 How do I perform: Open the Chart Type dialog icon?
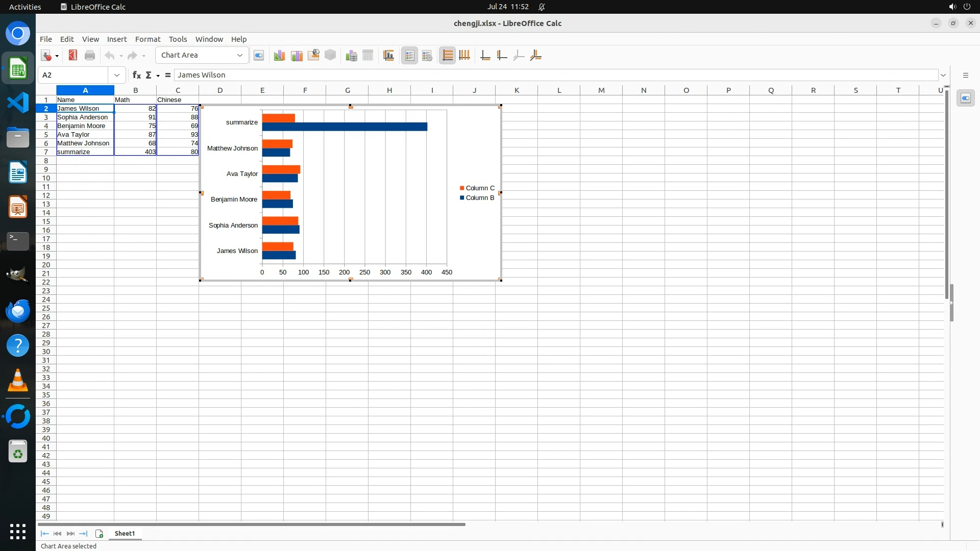(279, 56)
